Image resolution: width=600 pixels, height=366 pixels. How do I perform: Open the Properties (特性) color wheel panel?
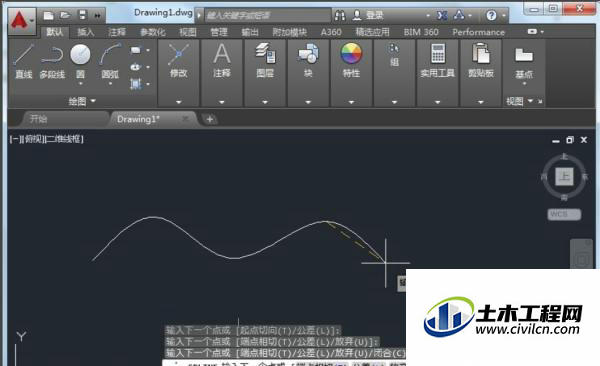point(351,61)
